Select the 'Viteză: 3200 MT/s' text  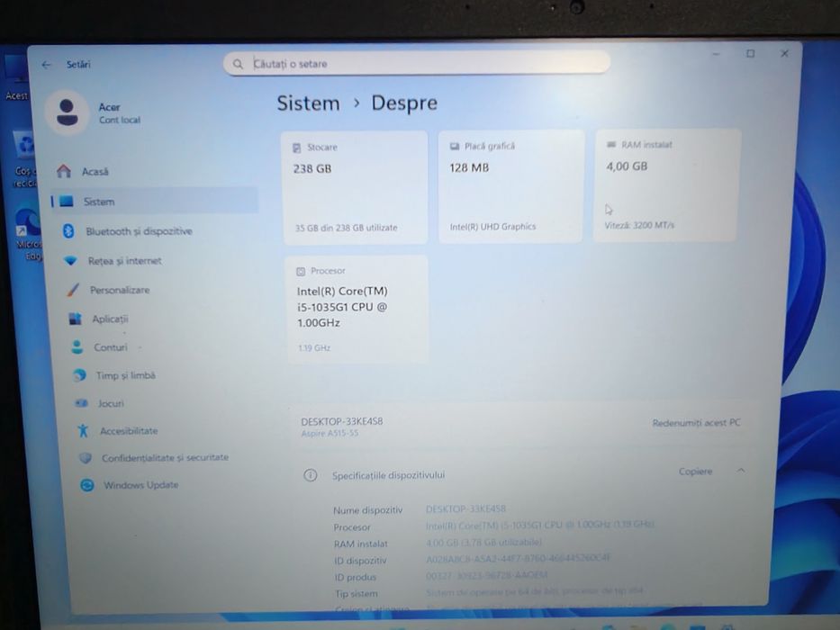coord(639,225)
